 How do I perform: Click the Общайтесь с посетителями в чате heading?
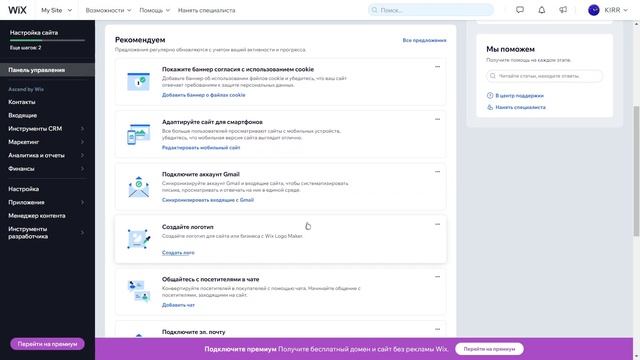pyautogui.click(x=211, y=279)
